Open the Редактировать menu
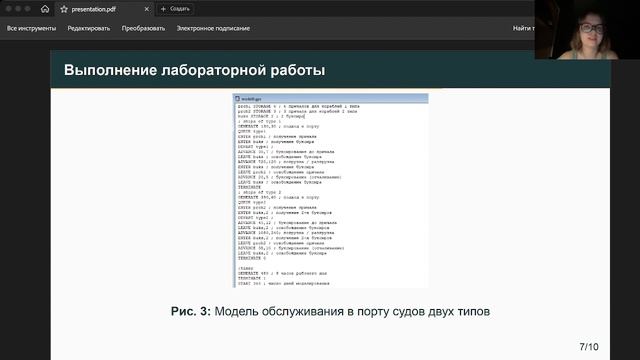Image resolution: width=640 pixels, height=360 pixels. [89, 28]
